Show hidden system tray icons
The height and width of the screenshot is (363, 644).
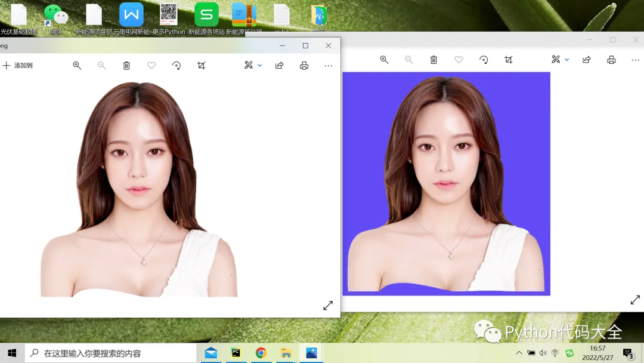point(519,353)
